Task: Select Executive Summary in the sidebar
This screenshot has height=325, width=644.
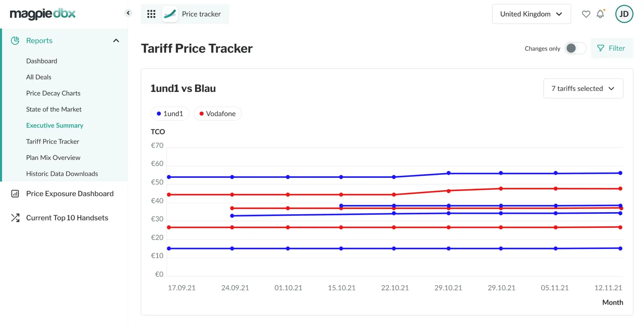Action: click(x=55, y=125)
